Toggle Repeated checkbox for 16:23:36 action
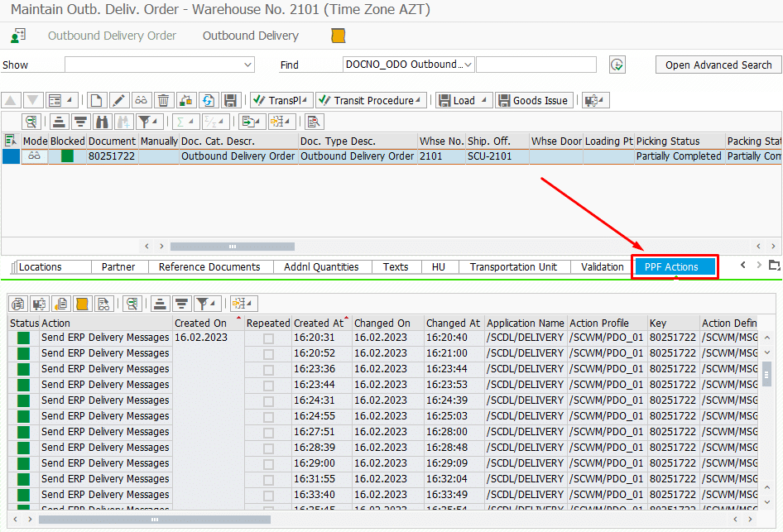Screen dimensions: 783x532 (x=268, y=369)
